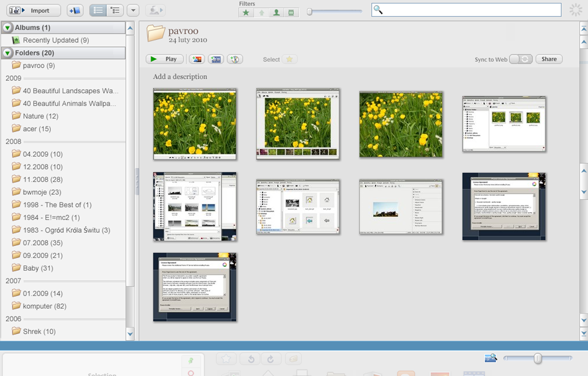Open 1998 - The Best of folder
Image resolution: width=588 pixels, height=376 pixels.
point(57,205)
